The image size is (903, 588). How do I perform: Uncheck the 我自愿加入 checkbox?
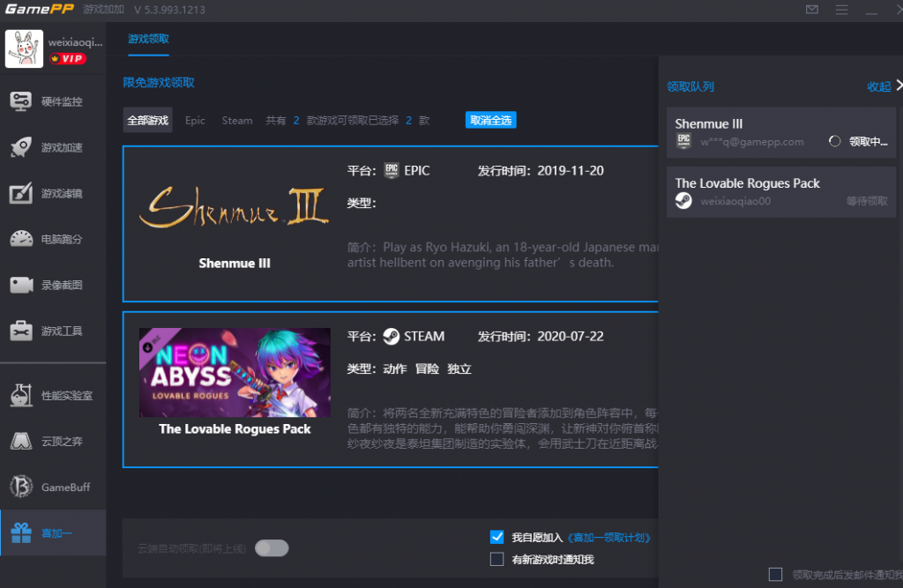tap(496, 537)
